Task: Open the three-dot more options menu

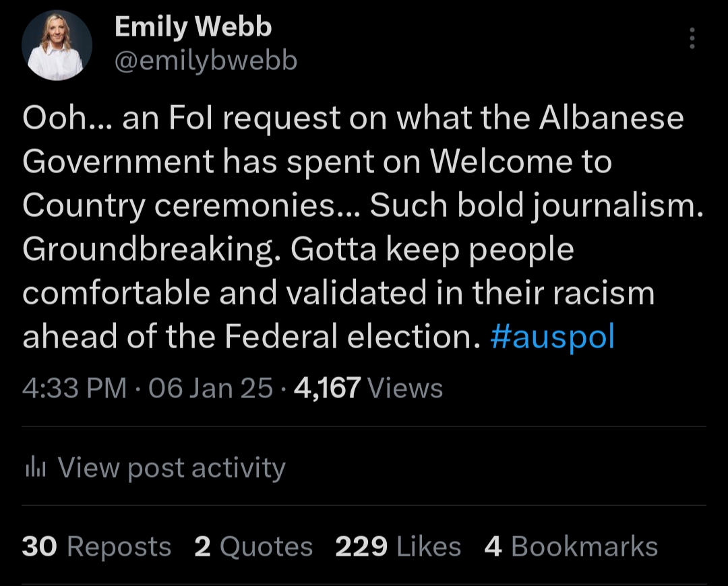Action: [692, 38]
